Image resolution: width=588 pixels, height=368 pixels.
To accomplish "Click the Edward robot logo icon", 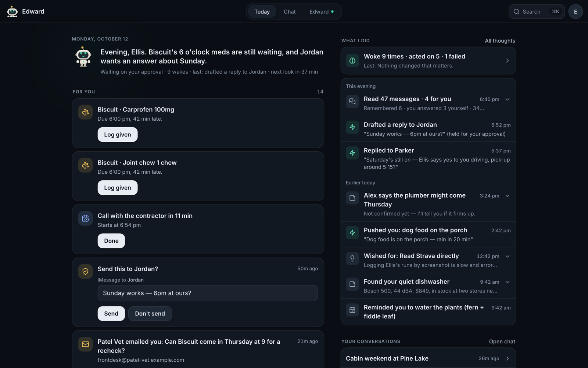I will [12, 11].
